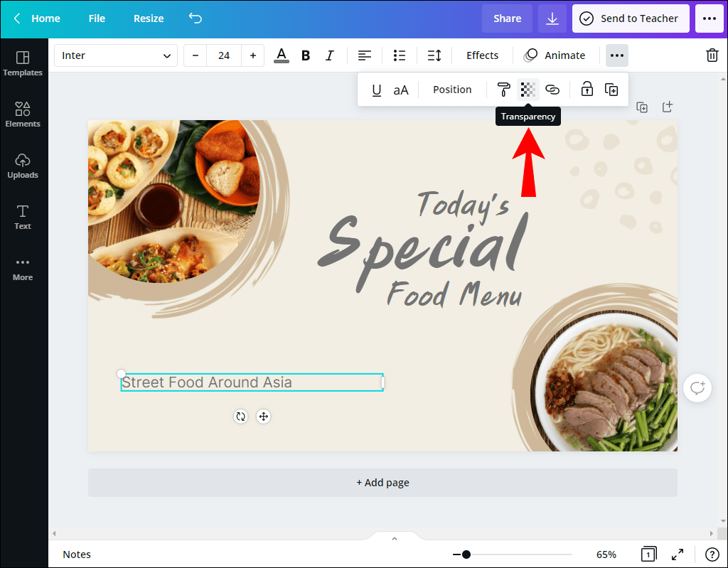Delete the selected element with the trash icon

pos(712,55)
